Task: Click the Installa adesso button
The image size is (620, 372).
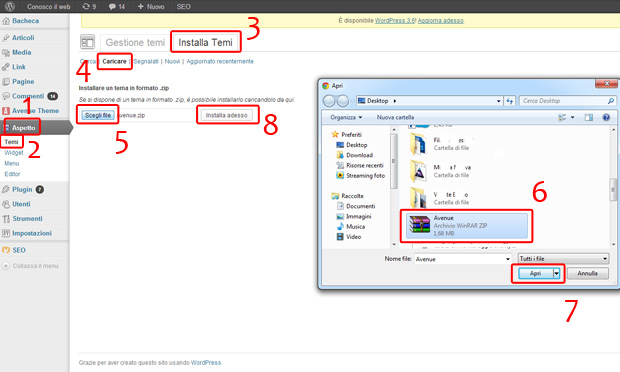Action: point(226,115)
